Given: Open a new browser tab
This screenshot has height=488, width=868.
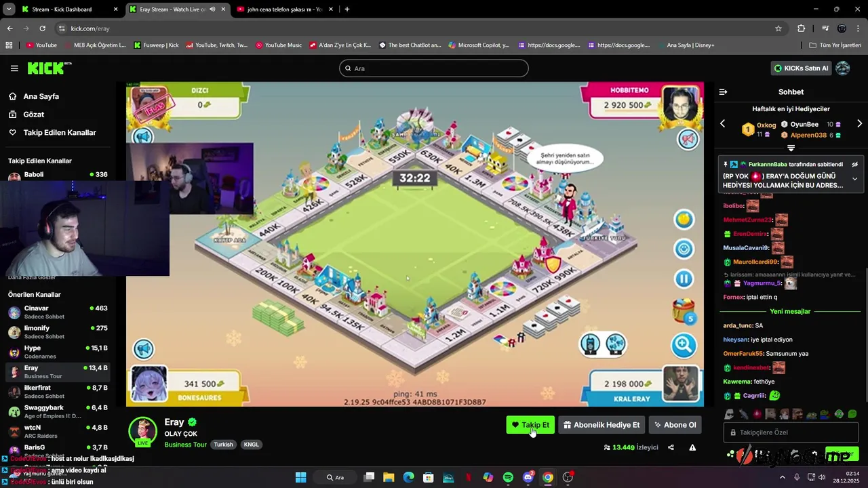Looking at the screenshot, I should click(347, 9).
